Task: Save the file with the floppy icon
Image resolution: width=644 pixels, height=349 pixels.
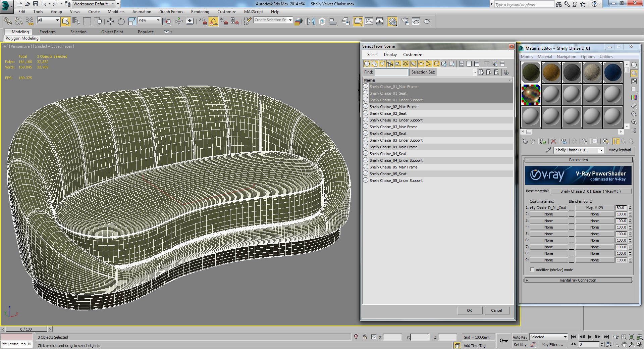Action: coord(36,4)
